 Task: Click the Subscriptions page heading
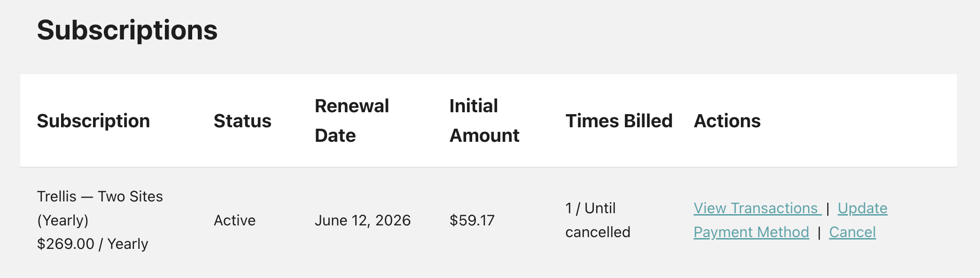point(127,30)
